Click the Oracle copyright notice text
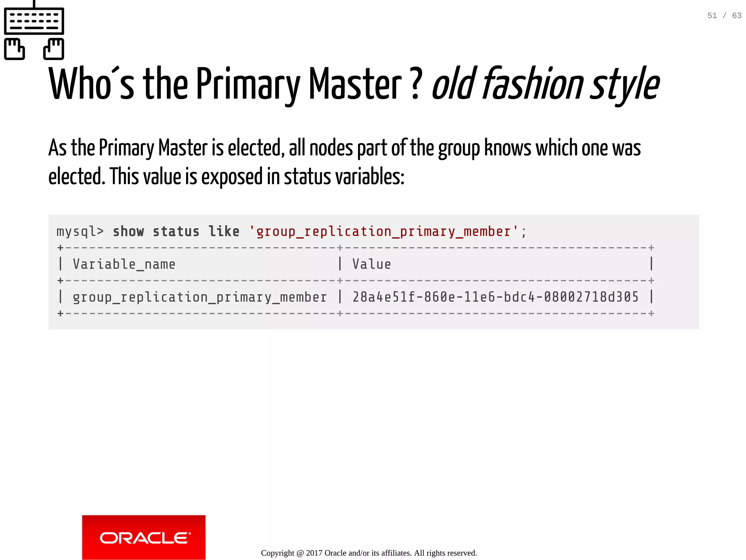 point(369,553)
